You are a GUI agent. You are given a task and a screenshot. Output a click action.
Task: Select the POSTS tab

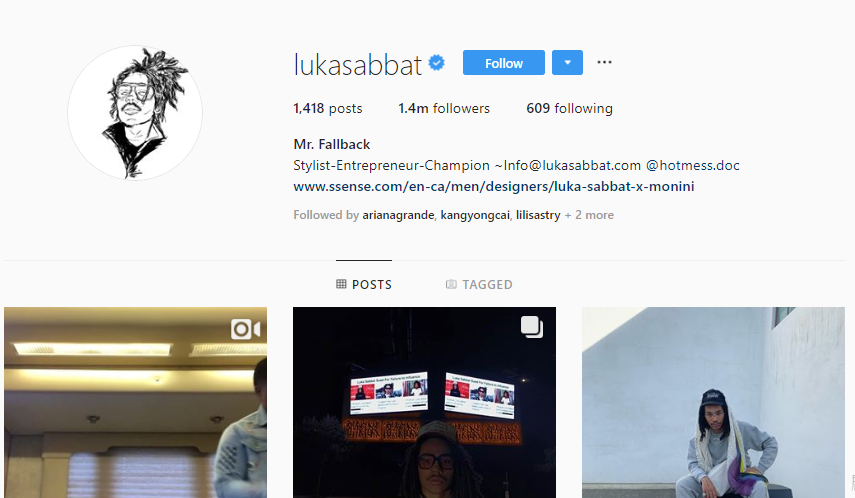coord(364,284)
